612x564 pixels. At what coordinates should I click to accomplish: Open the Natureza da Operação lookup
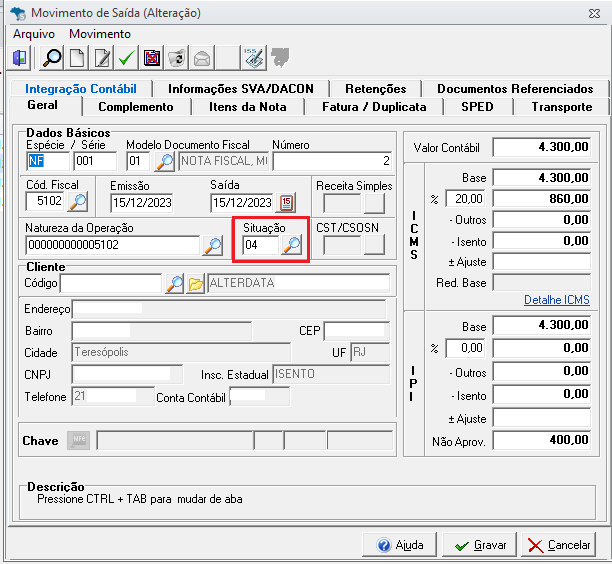(213, 245)
